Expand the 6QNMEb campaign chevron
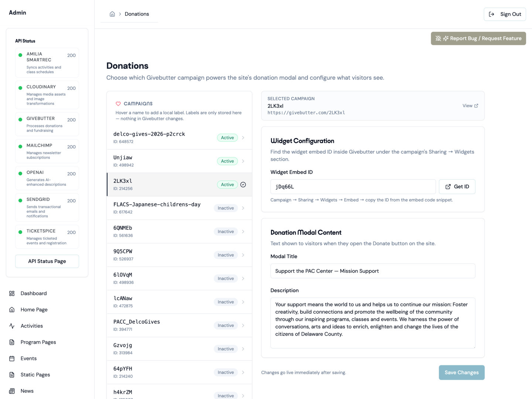Image resolution: width=532 pixels, height=399 pixels. (243, 232)
